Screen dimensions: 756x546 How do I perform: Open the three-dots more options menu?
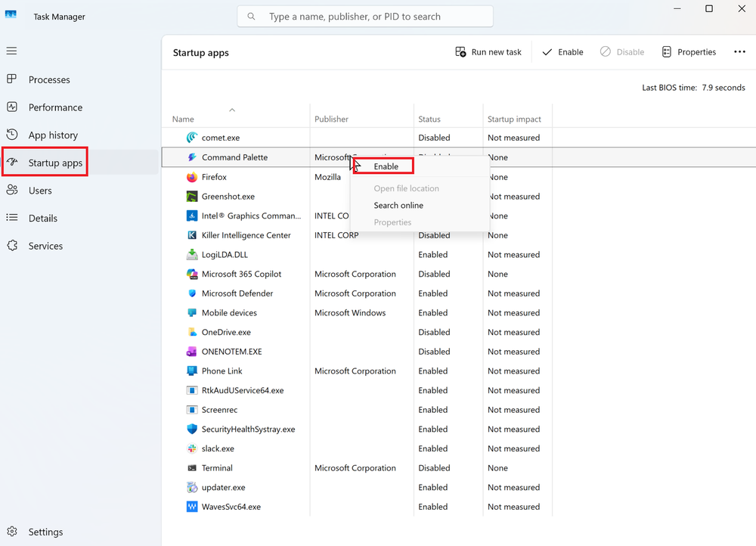(739, 51)
